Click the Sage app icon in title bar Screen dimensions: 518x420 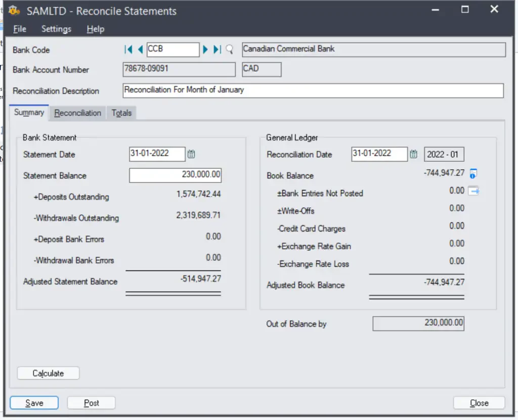pos(14,11)
